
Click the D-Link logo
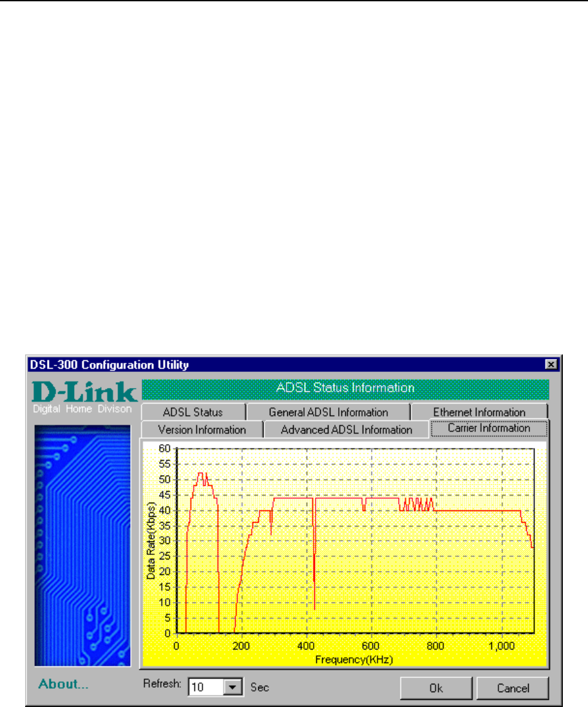tap(84, 392)
